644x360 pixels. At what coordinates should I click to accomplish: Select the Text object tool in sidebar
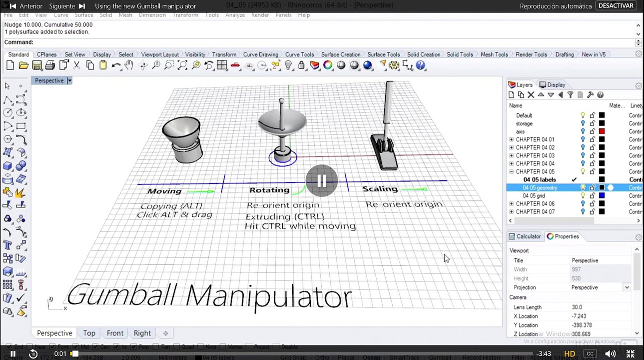click(8, 245)
